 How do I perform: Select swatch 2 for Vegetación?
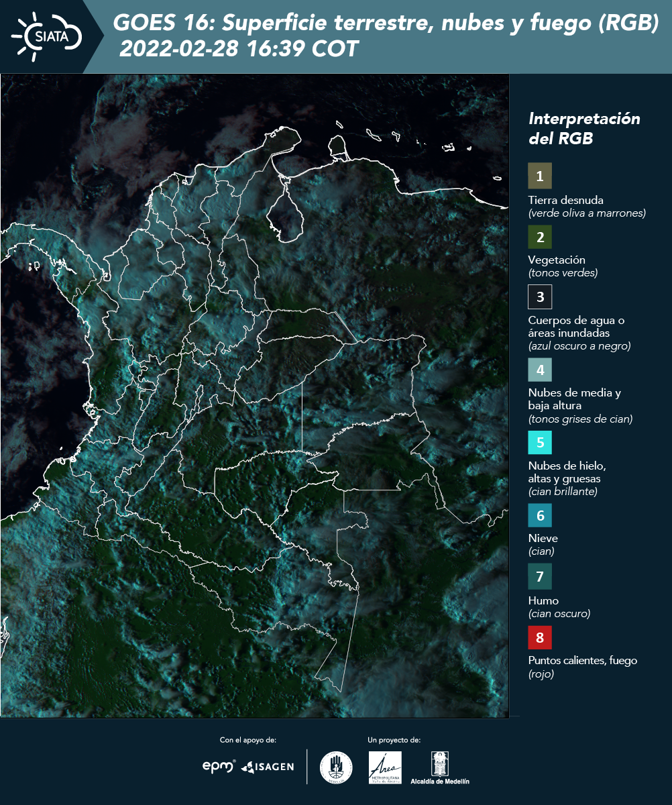click(540, 236)
